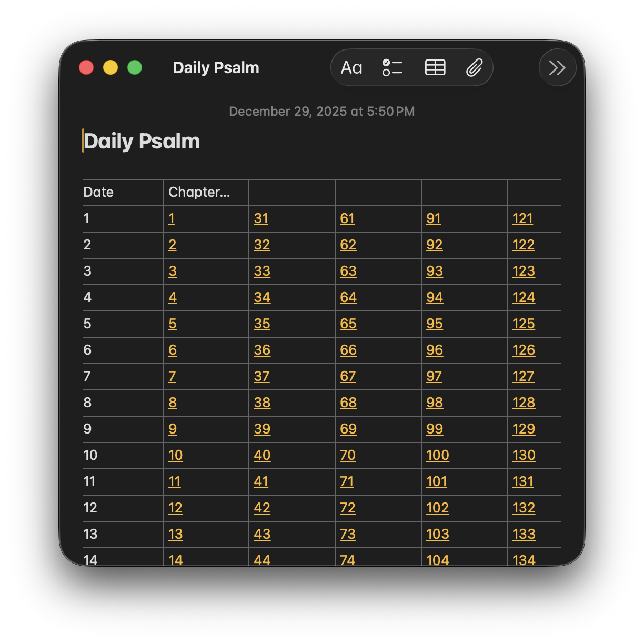Select the "Date" header cell
The width and height of the screenshot is (644, 644).
point(99,192)
